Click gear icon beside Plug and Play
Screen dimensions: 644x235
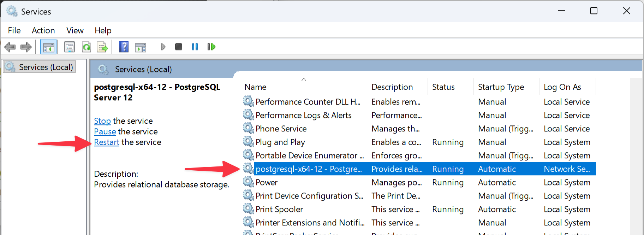(249, 142)
